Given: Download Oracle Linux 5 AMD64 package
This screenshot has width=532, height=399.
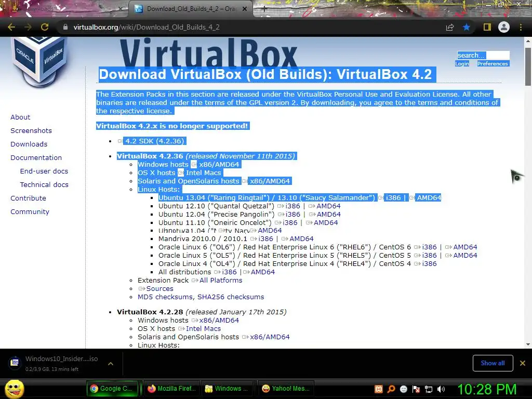Looking at the screenshot, I should (x=465, y=256).
